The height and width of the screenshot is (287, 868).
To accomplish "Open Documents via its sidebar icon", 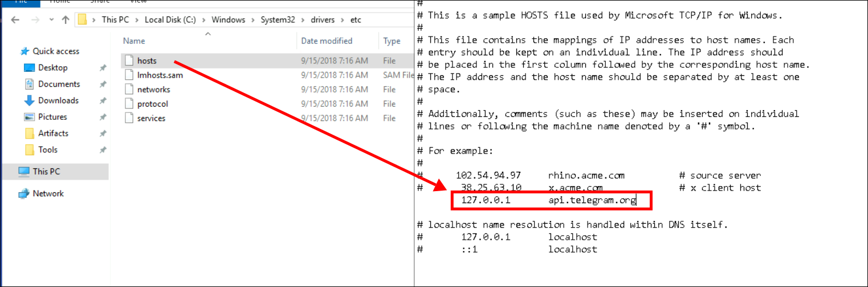I will [30, 84].
